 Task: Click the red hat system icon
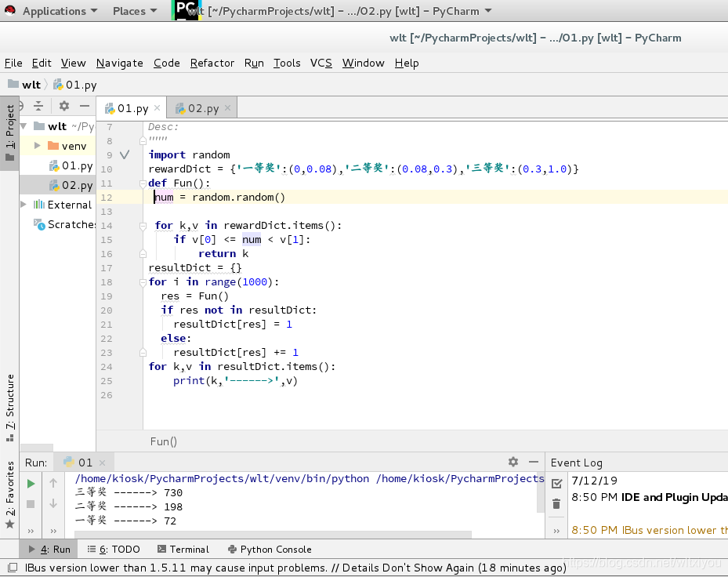pos(9,10)
